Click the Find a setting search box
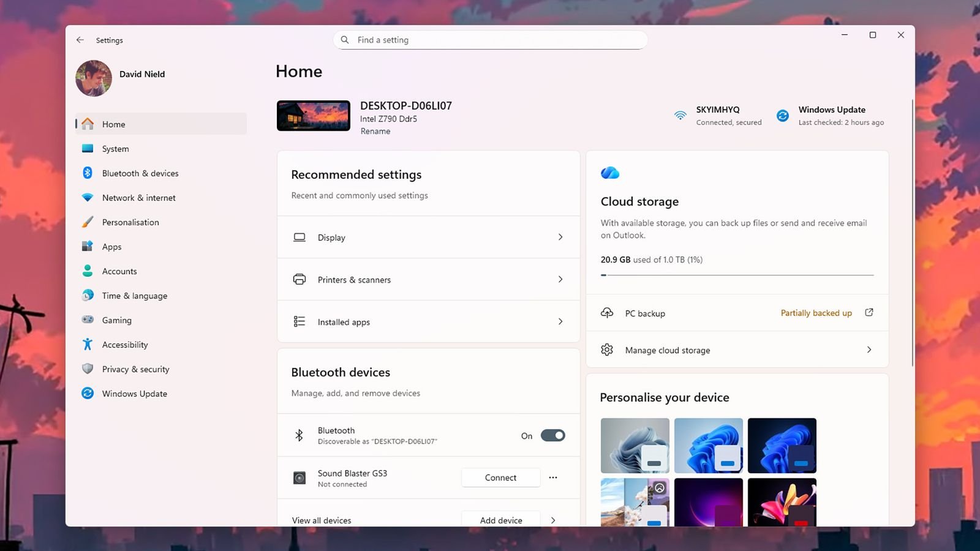This screenshot has width=980, height=551. click(490, 40)
